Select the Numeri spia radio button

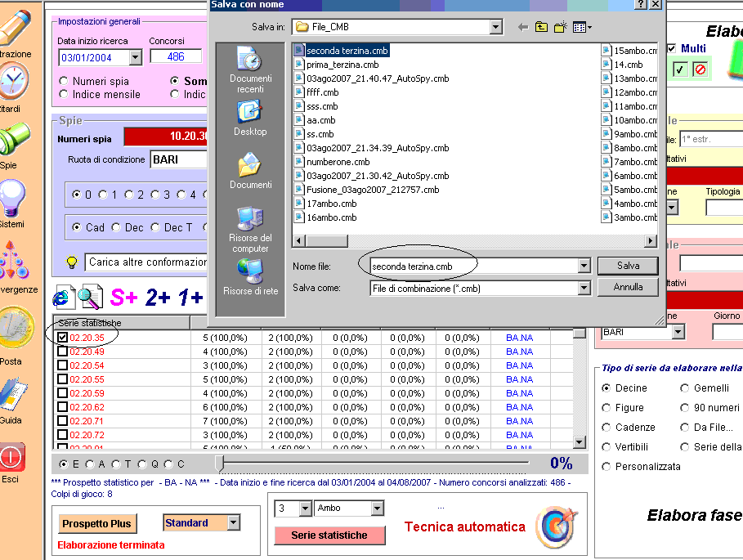tap(64, 81)
